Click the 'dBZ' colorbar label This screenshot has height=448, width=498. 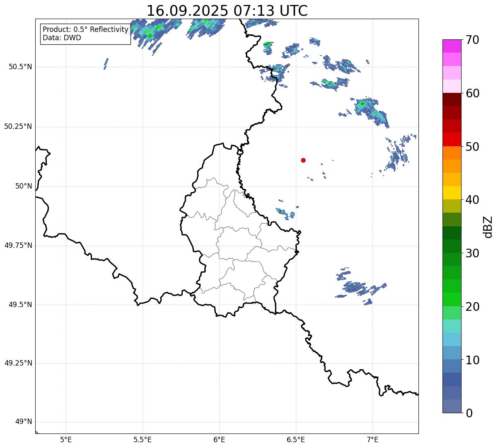pos(488,226)
